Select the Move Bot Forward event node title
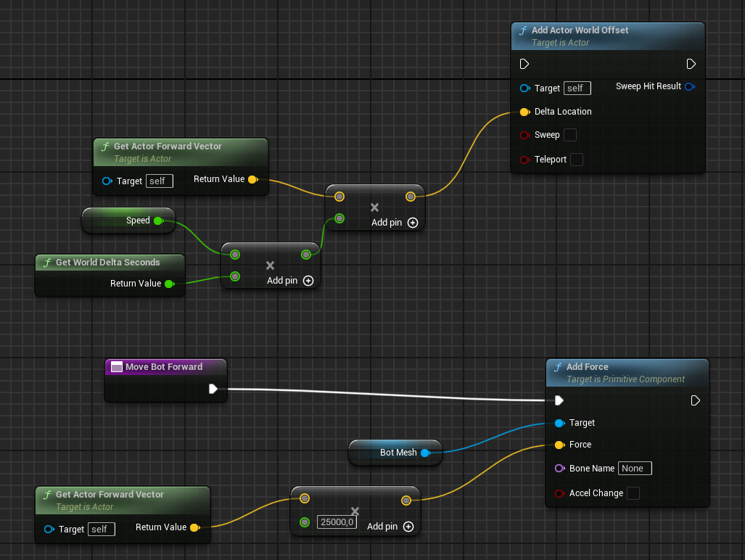745x560 pixels. pyautogui.click(x=164, y=367)
